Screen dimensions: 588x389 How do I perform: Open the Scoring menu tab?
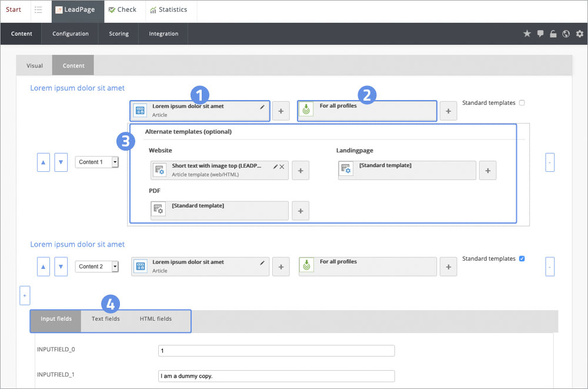click(119, 34)
